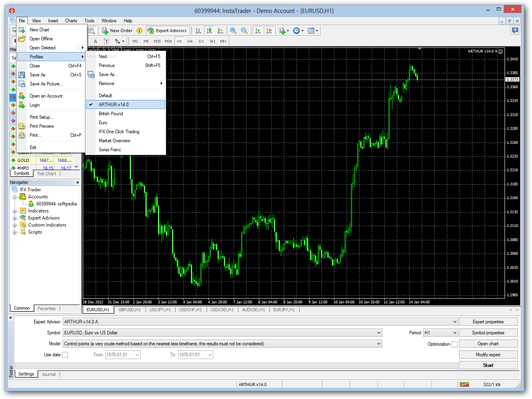This screenshot has height=399, width=532.
Task: Open Periods clock dropdown
Action: click(x=298, y=31)
